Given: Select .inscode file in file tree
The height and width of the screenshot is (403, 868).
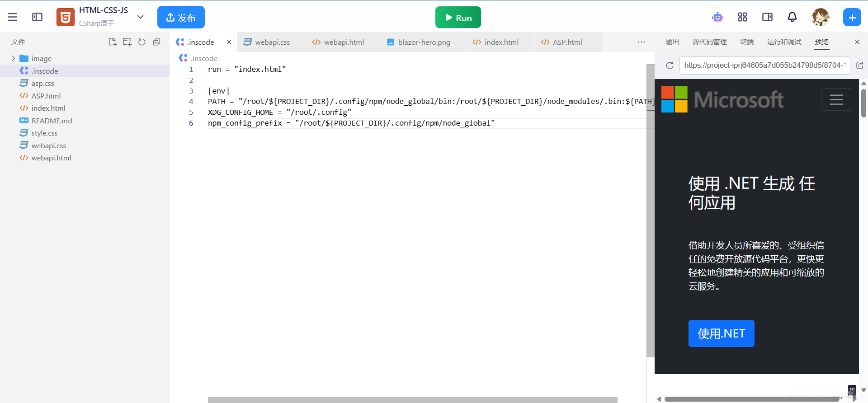Looking at the screenshot, I should [x=85, y=71].
